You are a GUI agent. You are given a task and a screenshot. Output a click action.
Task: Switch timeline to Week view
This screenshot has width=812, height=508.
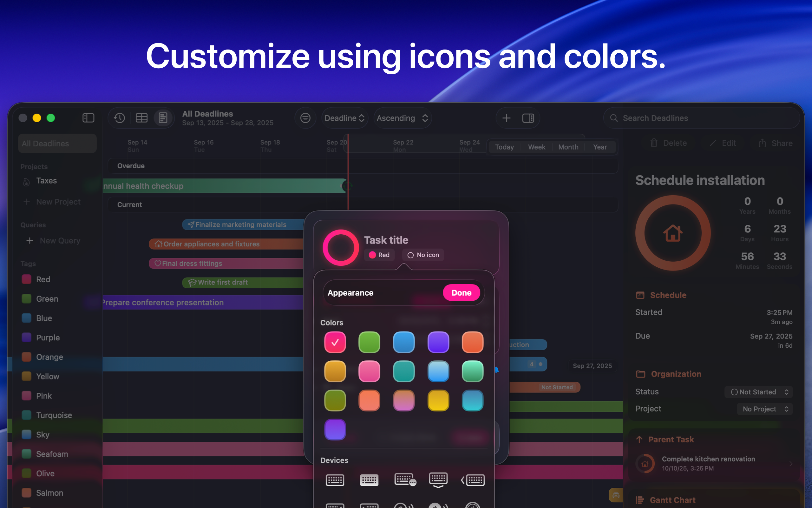(x=537, y=147)
